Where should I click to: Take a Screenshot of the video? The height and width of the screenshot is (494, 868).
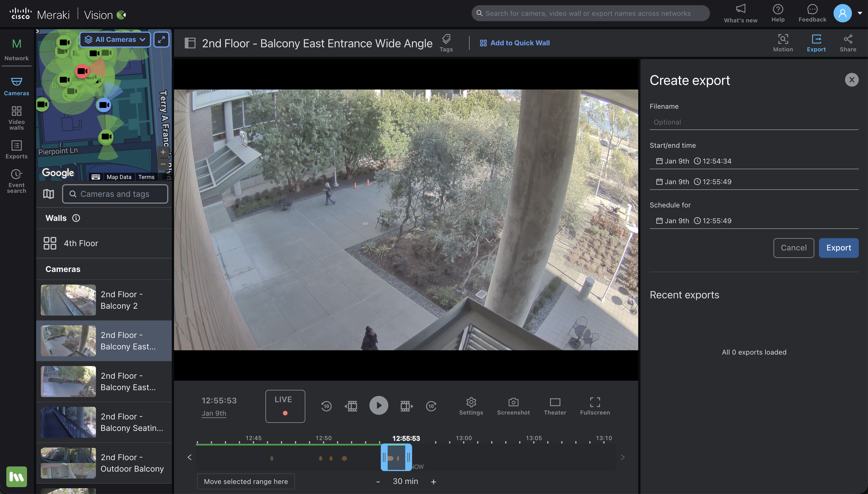click(x=513, y=406)
